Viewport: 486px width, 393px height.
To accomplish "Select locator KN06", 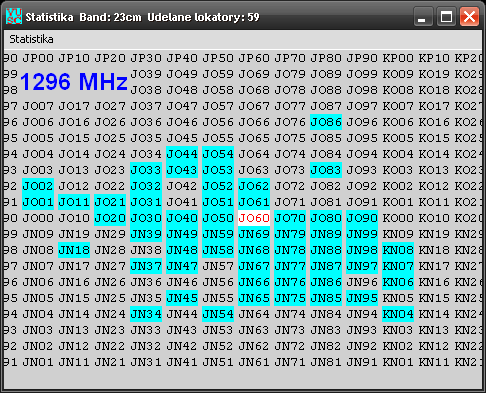I will (x=398, y=282).
